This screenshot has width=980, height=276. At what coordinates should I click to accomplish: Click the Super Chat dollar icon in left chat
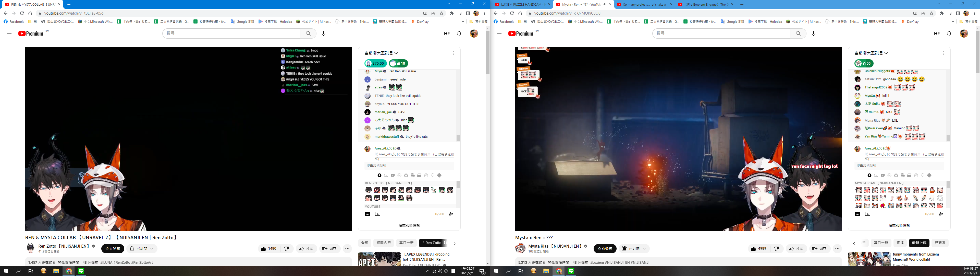coord(378,214)
